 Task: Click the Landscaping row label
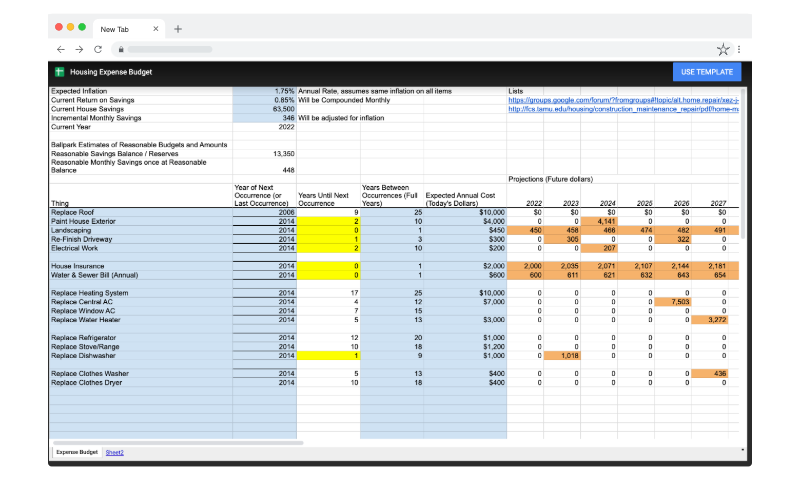pyautogui.click(x=71, y=230)
